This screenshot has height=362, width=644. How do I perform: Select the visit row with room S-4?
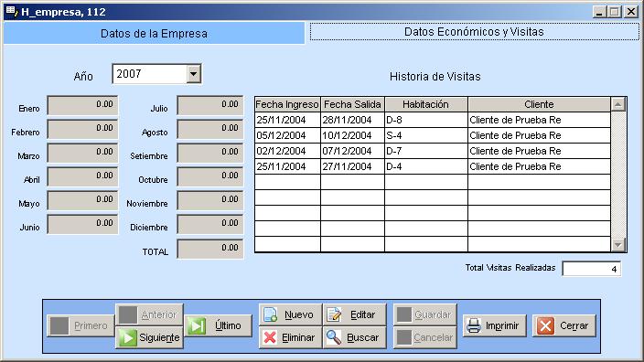pos(433,135)
